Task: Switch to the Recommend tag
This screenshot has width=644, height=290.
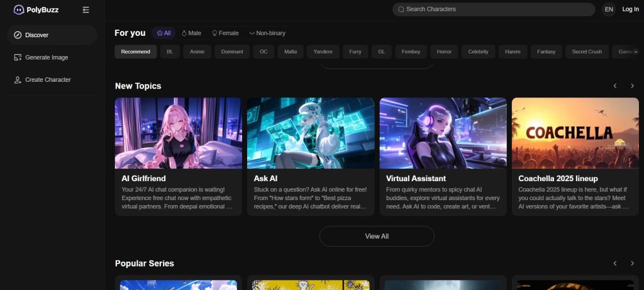Action: (136, 52)
